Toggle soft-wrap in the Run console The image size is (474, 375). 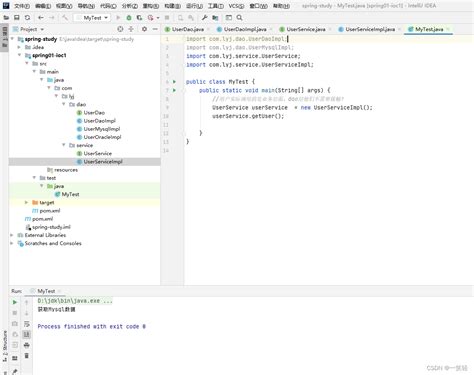pos(27,324)
